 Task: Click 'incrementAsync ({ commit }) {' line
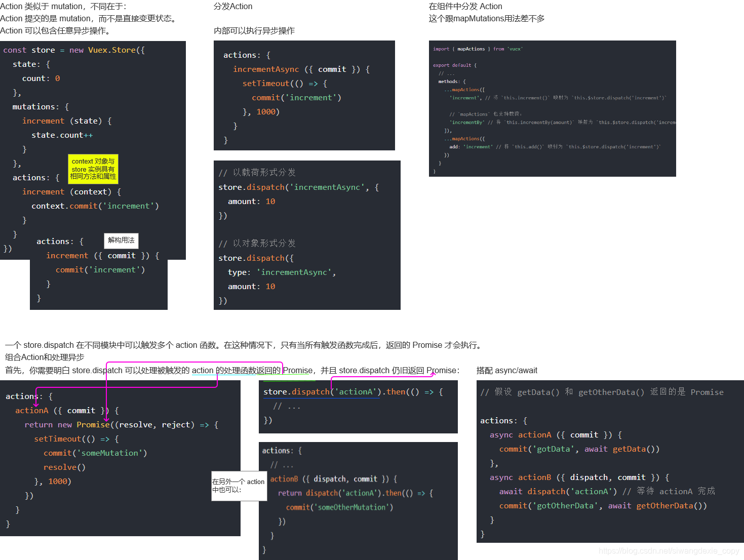click(x=301, y=69)
